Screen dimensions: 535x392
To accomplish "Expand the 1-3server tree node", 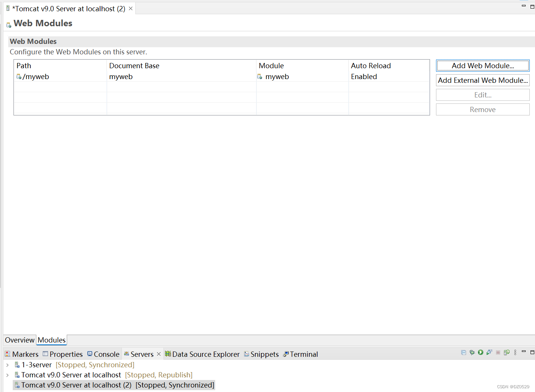I will point(7,365).
